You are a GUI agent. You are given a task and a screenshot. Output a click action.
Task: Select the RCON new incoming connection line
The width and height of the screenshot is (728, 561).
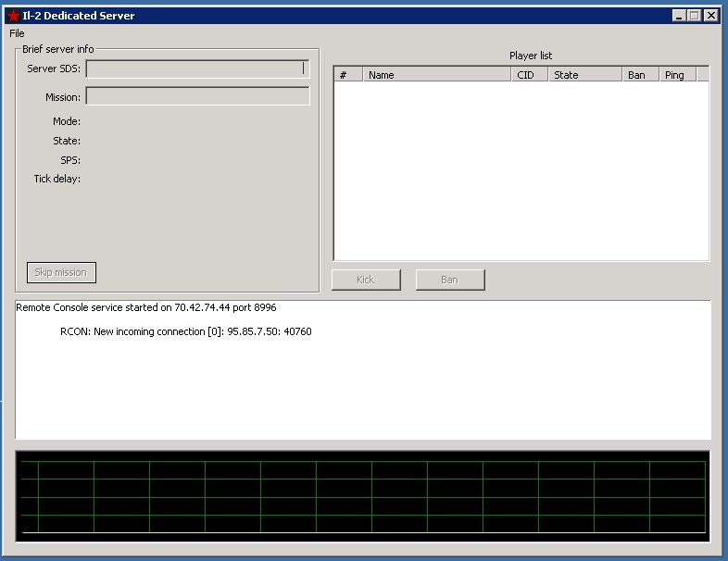186,331
